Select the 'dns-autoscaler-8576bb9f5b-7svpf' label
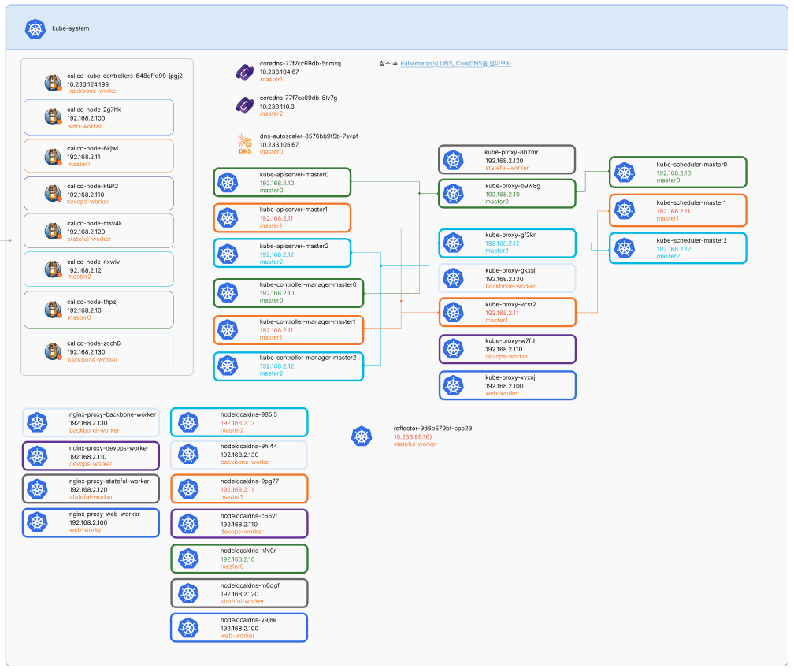The image size is (794, 672). click(x=309, y=136)
